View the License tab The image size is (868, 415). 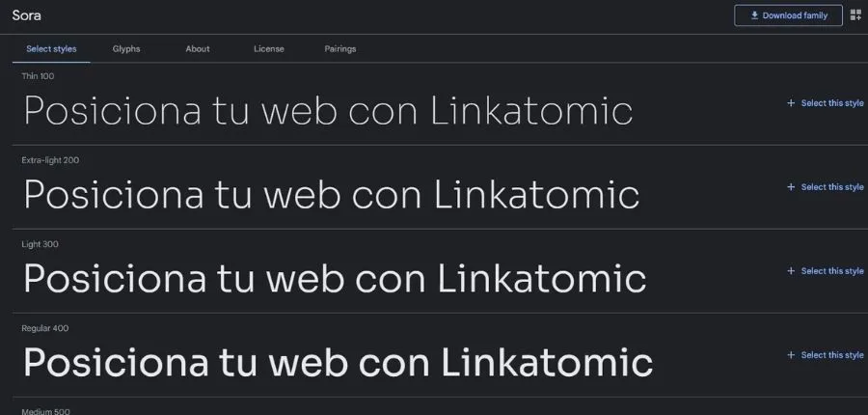(269, 49)
